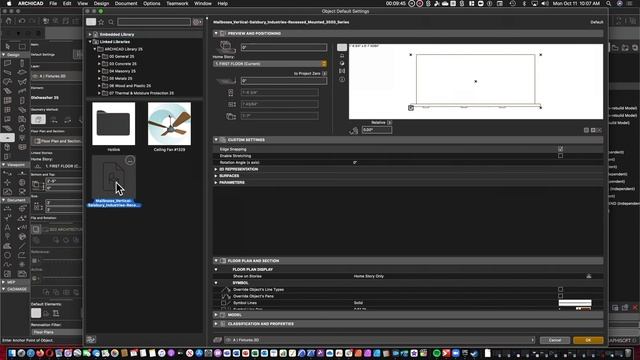Select the Arrow tool in toolbox
The image size is (640, 360).
8,46
